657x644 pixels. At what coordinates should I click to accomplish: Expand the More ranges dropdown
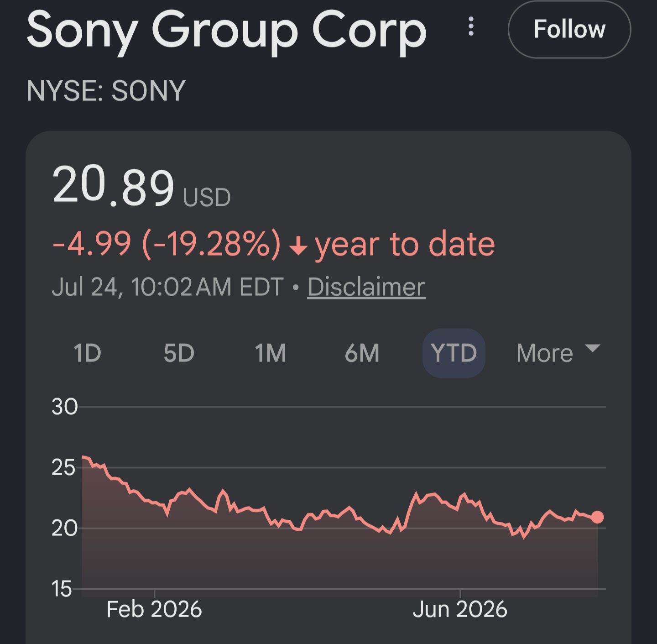point(558,353)
